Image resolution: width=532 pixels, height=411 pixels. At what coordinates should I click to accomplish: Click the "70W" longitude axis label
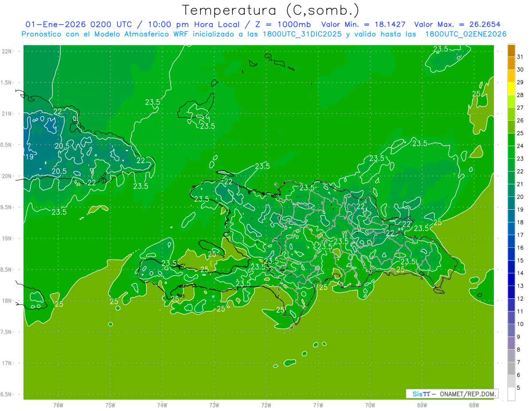(370, 405)
